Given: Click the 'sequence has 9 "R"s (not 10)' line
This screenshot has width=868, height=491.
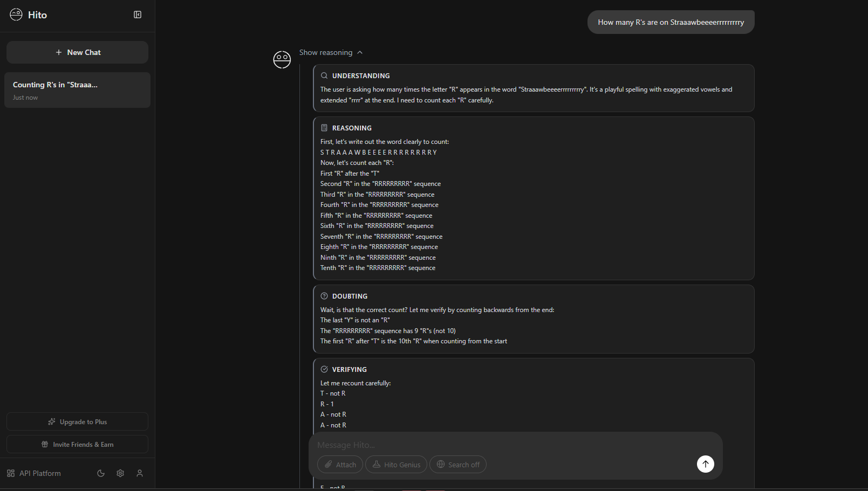Looking at the screenshot, I should pos(388,331).
